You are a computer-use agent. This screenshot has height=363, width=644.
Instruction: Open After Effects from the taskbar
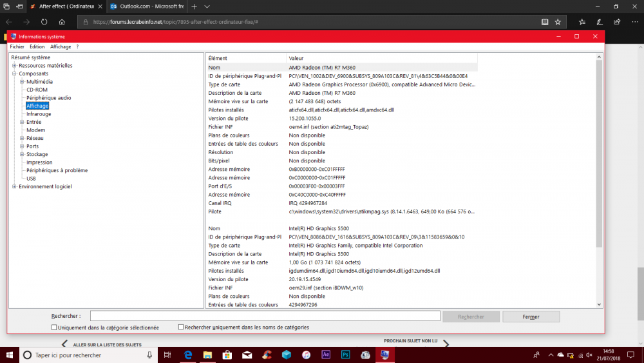coord(326,355)
